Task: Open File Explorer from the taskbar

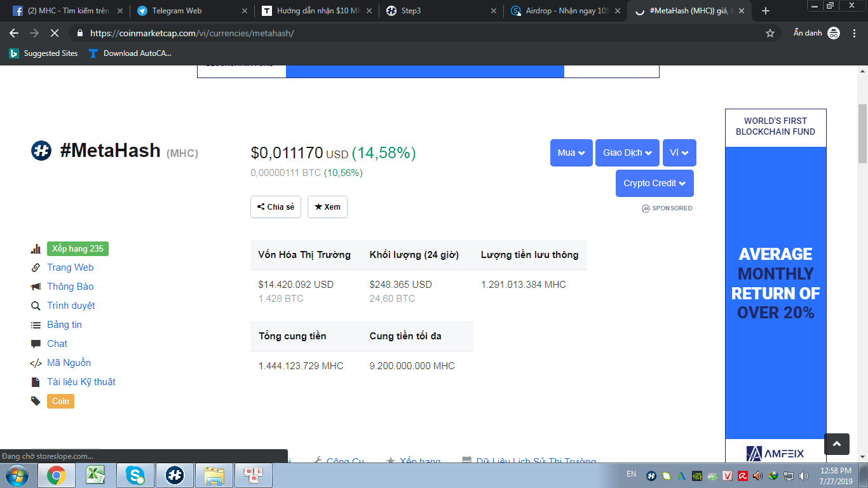Action: point(214,475)
